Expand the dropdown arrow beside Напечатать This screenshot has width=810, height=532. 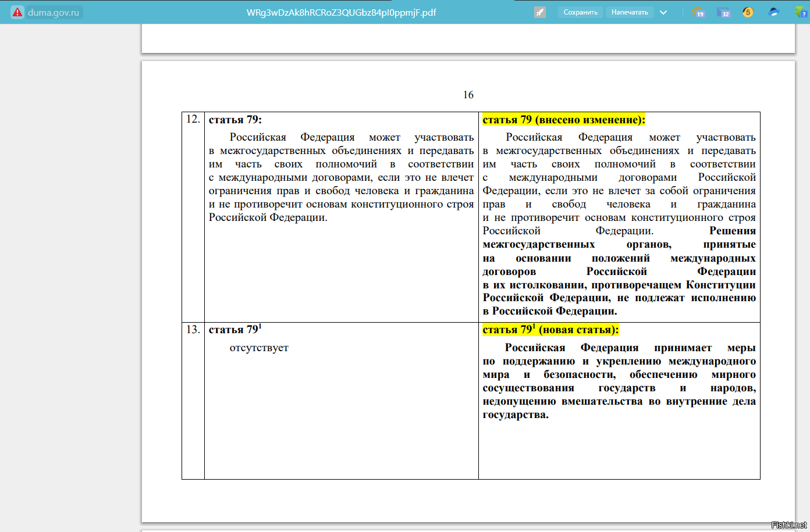663,12
